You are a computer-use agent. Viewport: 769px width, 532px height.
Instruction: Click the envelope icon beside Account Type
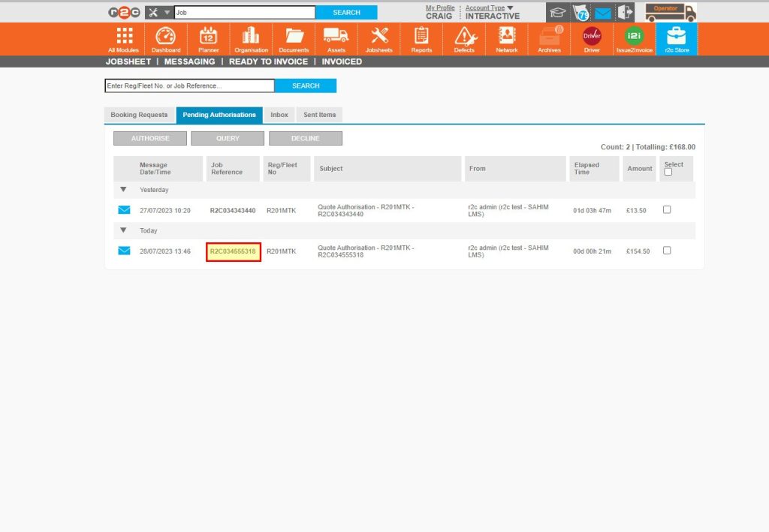(x=602, y=11)
